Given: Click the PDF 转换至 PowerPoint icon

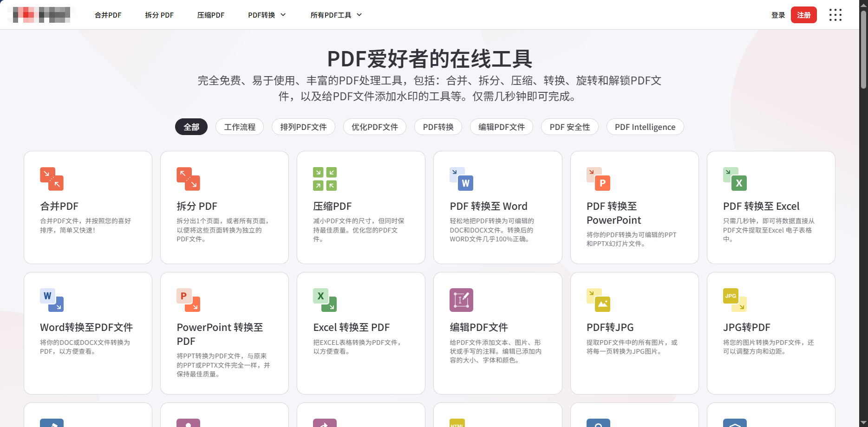Looking at the screenshot, I should pos(598,179).
